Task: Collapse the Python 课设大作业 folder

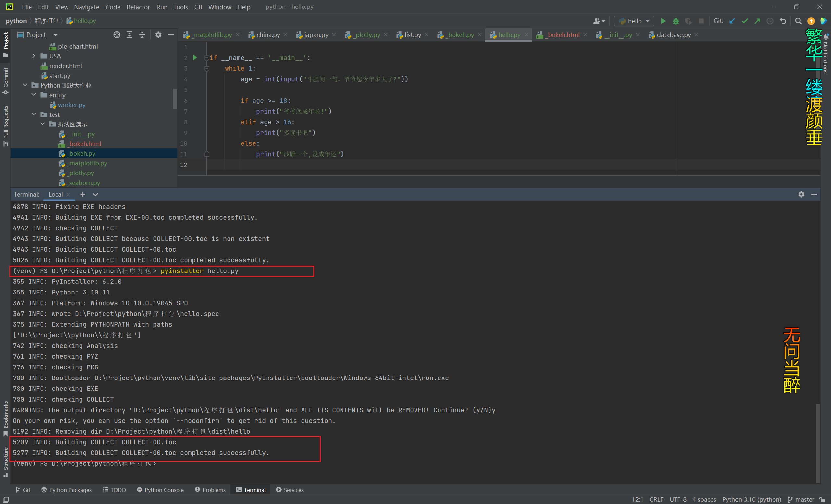Action: coord(25,85)
